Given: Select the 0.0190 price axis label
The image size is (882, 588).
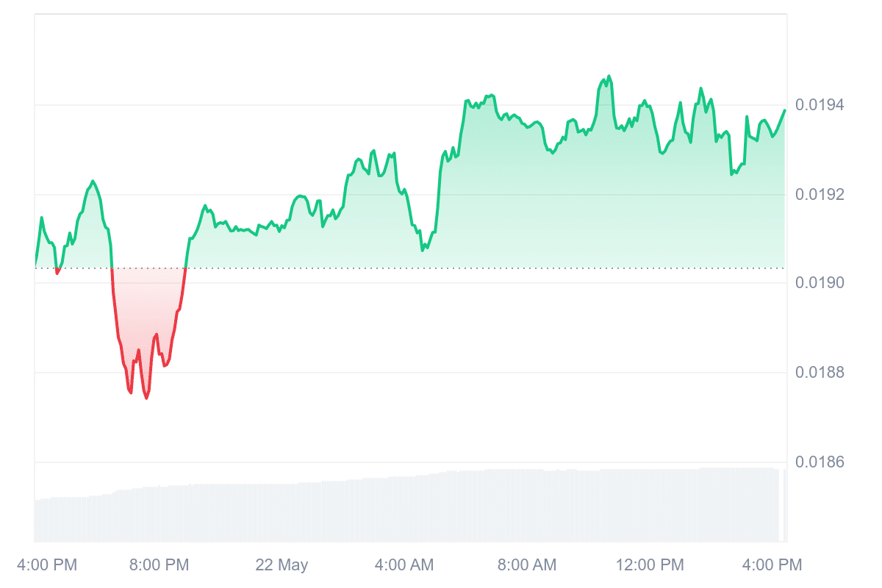Looking at the screenshot, I should [820, 284].
